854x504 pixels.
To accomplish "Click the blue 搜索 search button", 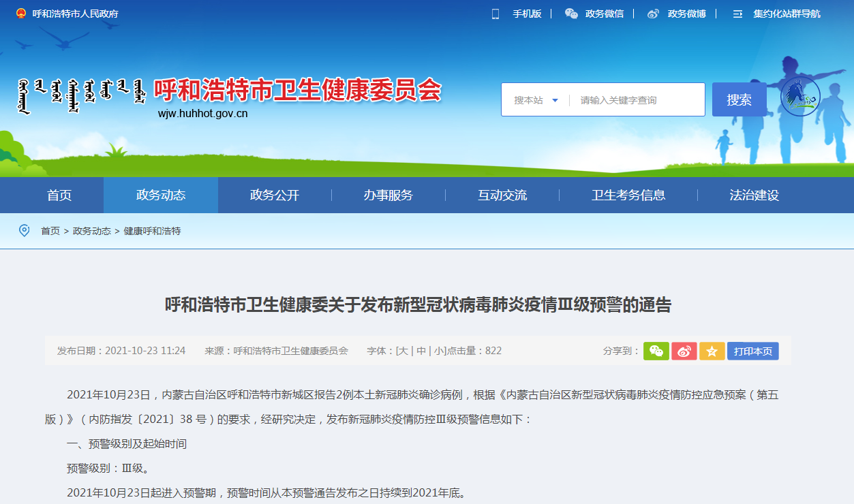I will tap(739, 99).
